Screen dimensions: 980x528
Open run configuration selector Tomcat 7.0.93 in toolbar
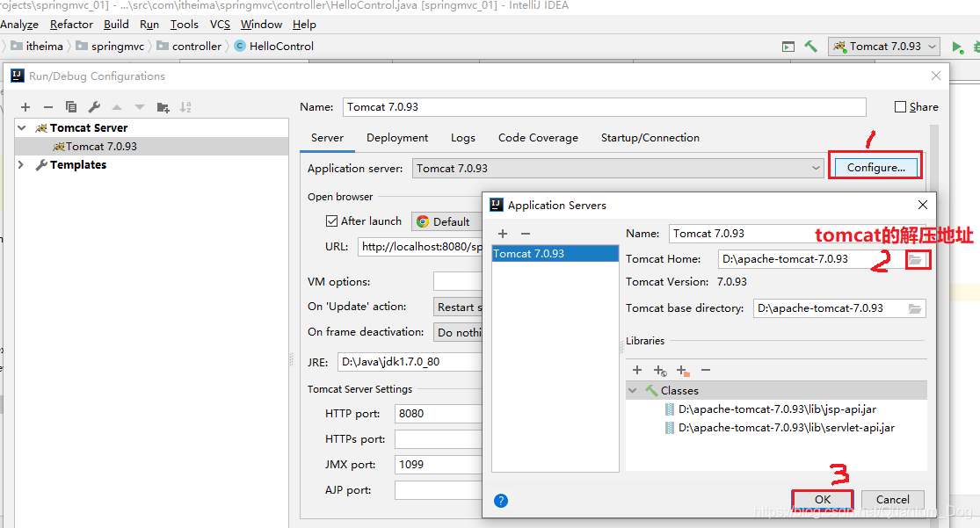coord(884,47)
